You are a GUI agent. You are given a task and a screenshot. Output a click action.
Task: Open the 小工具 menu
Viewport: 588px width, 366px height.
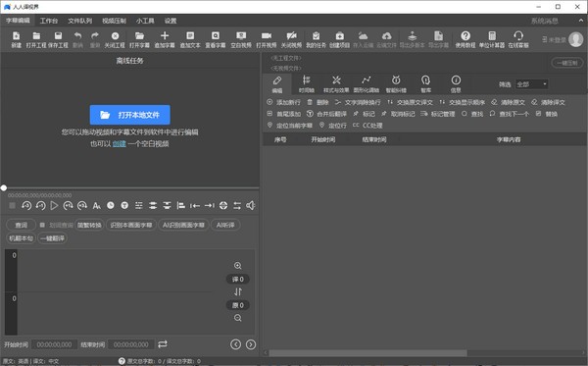pos(145,21)
